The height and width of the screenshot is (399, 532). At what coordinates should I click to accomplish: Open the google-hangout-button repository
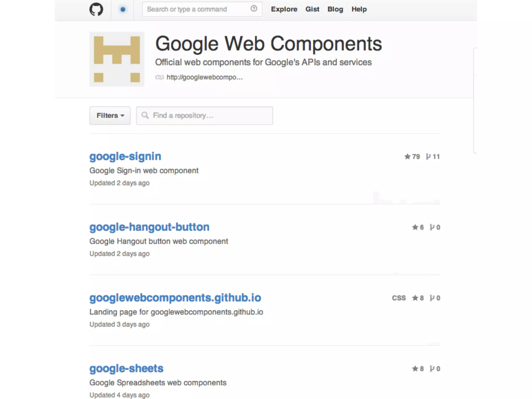click(x=149, y=227)
